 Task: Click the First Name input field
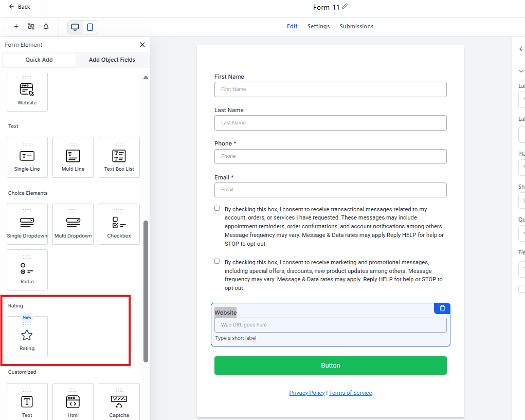pyautogui.click(x=330, y=89)
